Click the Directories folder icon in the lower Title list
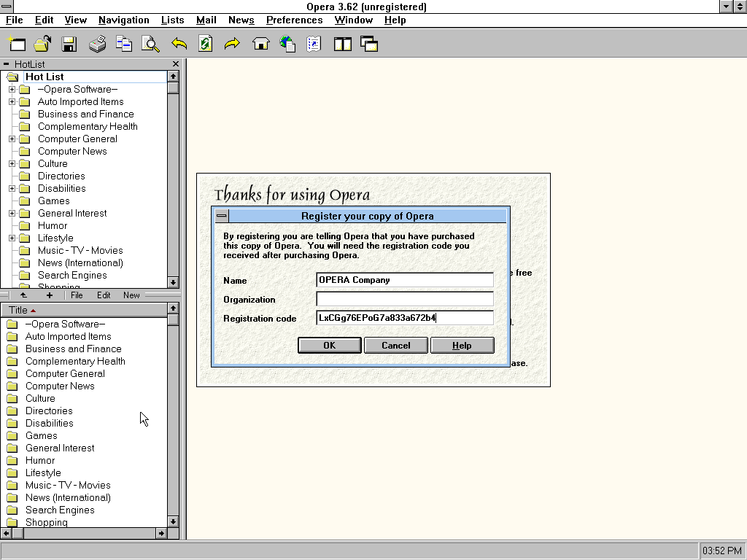Screen dimensions: 747x560 click(x=12, y=411)
